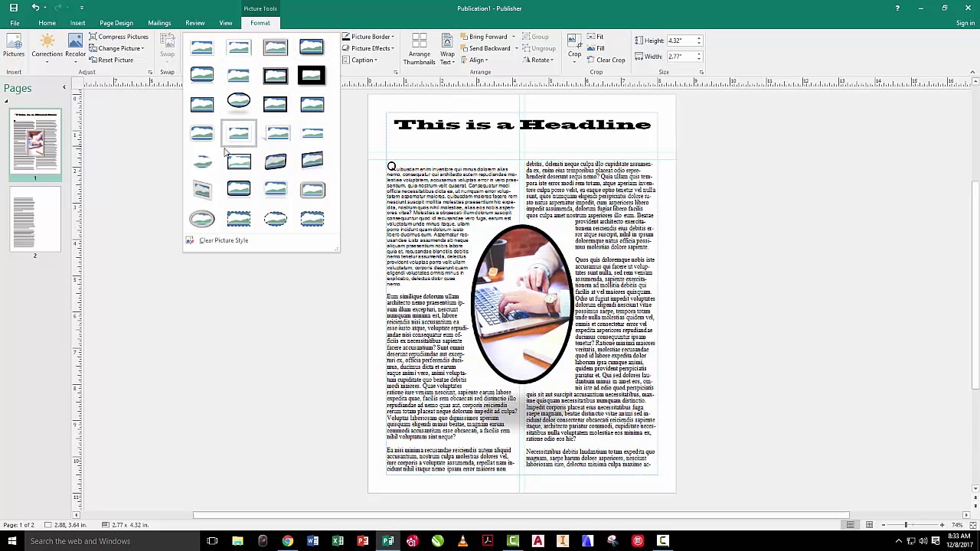Click Clear Picture Style
Image resolution: width=980 pixels, height=551 pixels.
pos(224,240)
